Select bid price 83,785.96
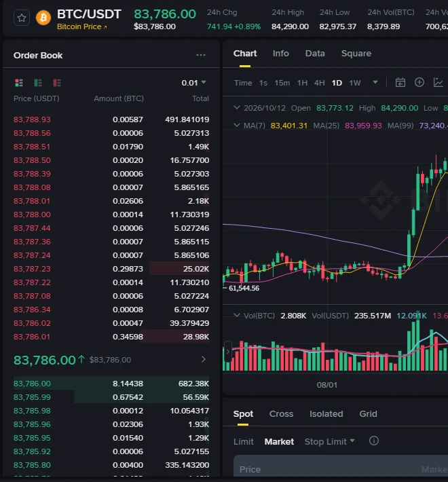This screenshot has height=482, width=448. tap(32, 424)
